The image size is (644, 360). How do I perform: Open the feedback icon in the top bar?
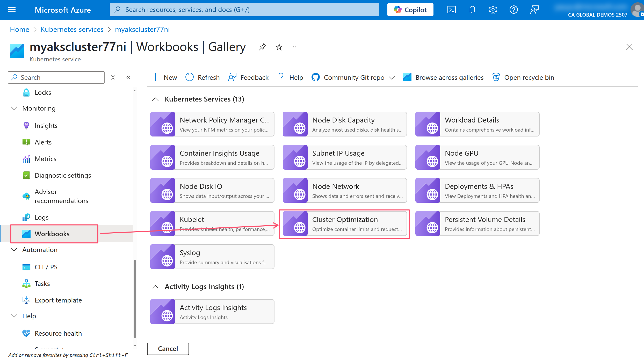tap(534, 10)
